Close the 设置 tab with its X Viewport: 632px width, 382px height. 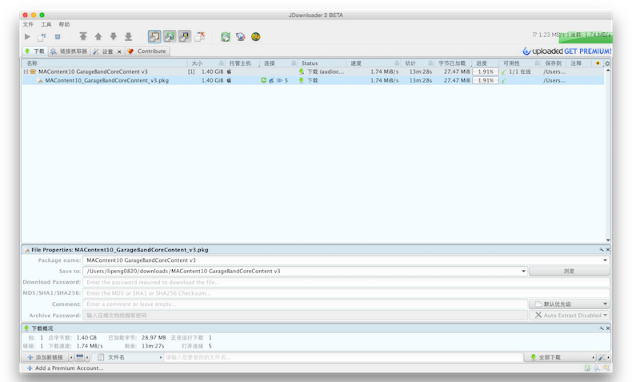point(119,52)
